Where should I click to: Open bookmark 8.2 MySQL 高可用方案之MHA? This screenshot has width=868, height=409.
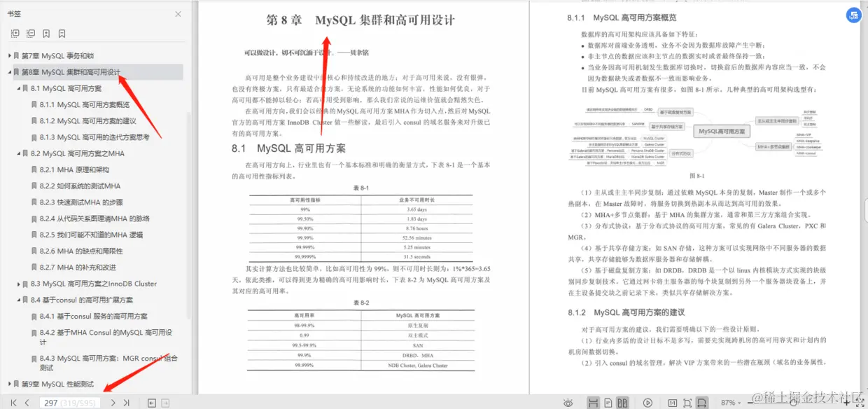coord(78,153)
